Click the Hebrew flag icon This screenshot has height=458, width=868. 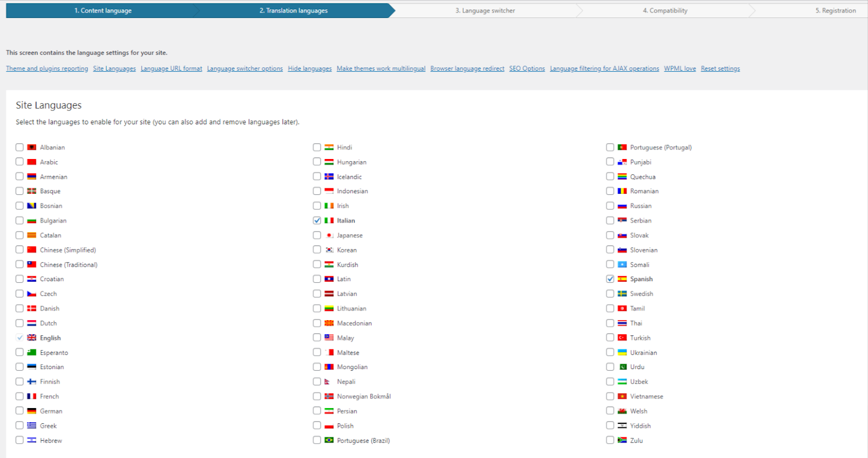coord(31,441)
